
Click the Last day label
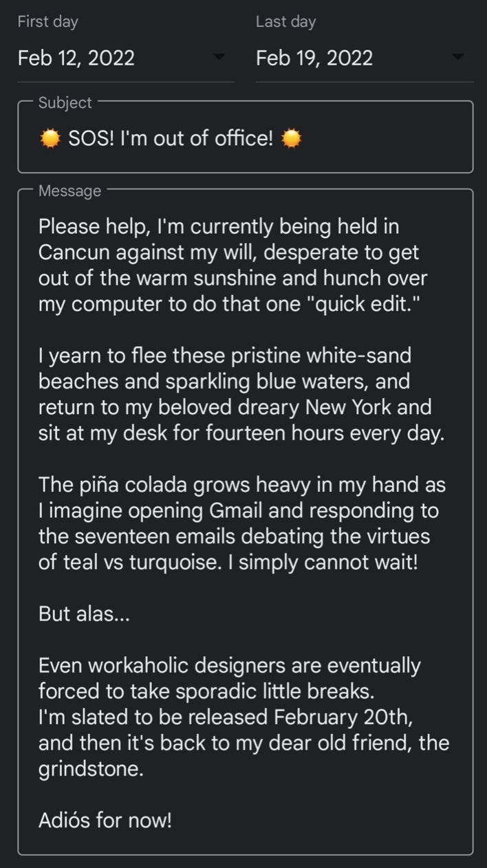click(x=285, y=21)
